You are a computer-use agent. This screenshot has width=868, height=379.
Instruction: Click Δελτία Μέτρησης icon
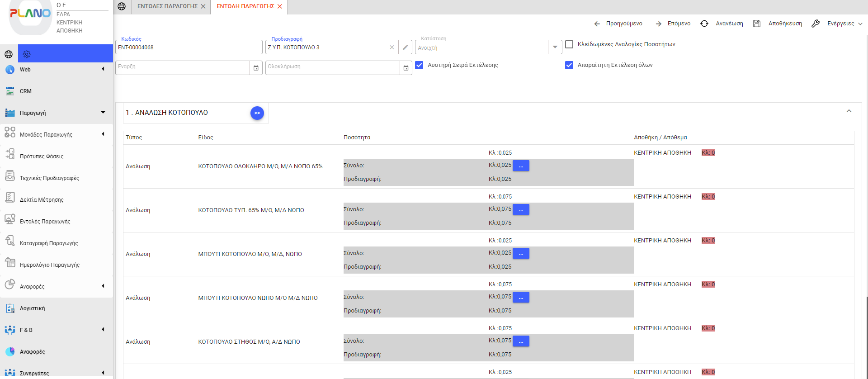(10, 197)
